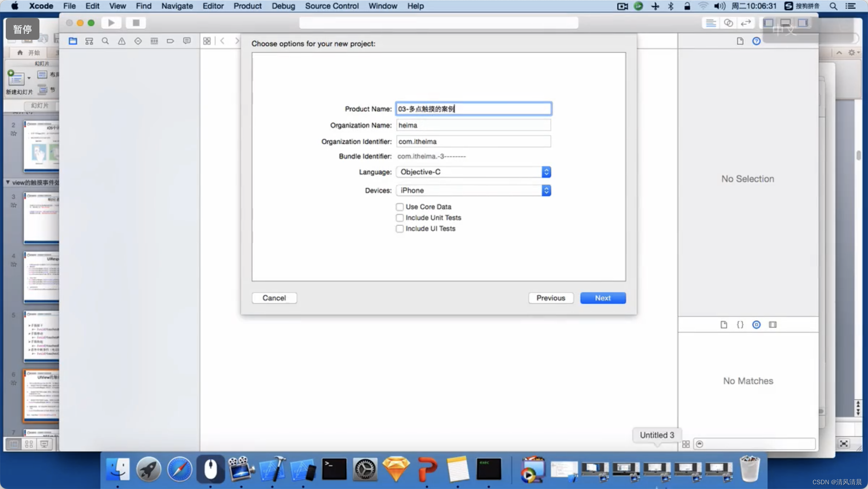The height and width of the screenshot is (489, 868).
Task: Open the Issue navigator warning icon
Action: [x=122, y=41]
